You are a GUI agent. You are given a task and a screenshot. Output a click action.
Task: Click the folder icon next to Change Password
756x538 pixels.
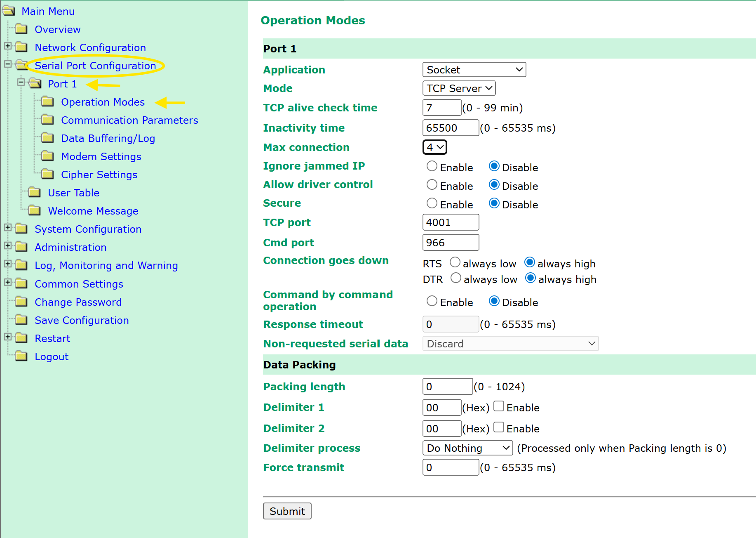pyautogui.click(x=21, y=302)
